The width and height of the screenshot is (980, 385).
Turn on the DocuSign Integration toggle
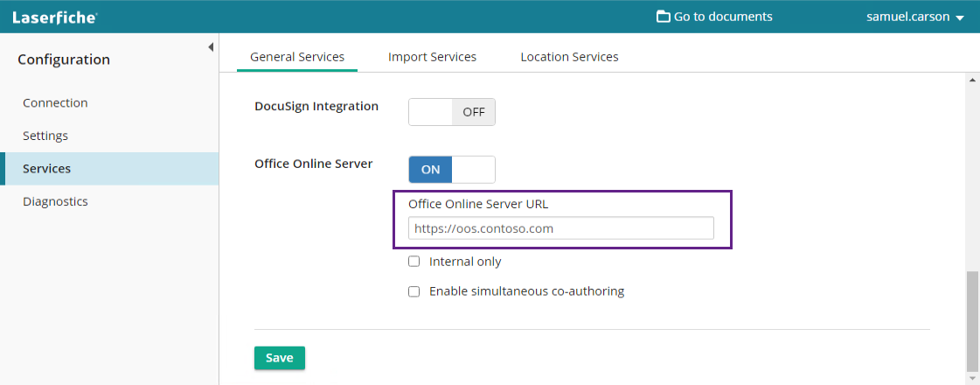[x=452, y=112]
